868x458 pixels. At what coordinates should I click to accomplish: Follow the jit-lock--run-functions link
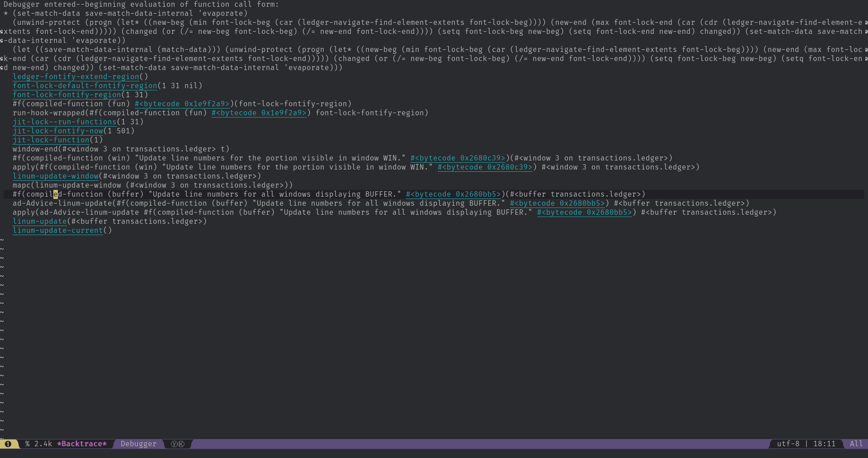click(x=65, y=122)
